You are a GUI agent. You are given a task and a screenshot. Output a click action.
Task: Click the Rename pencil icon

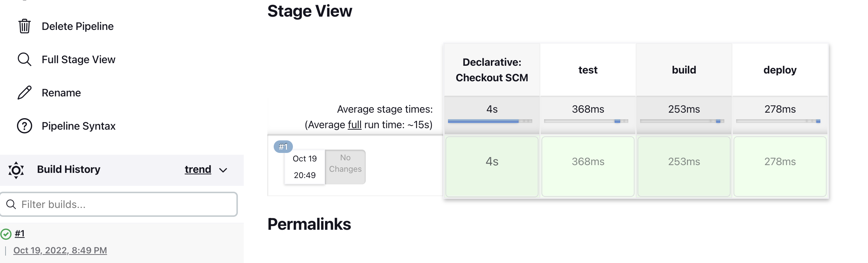pyautogui.click(x=24, y=92)
